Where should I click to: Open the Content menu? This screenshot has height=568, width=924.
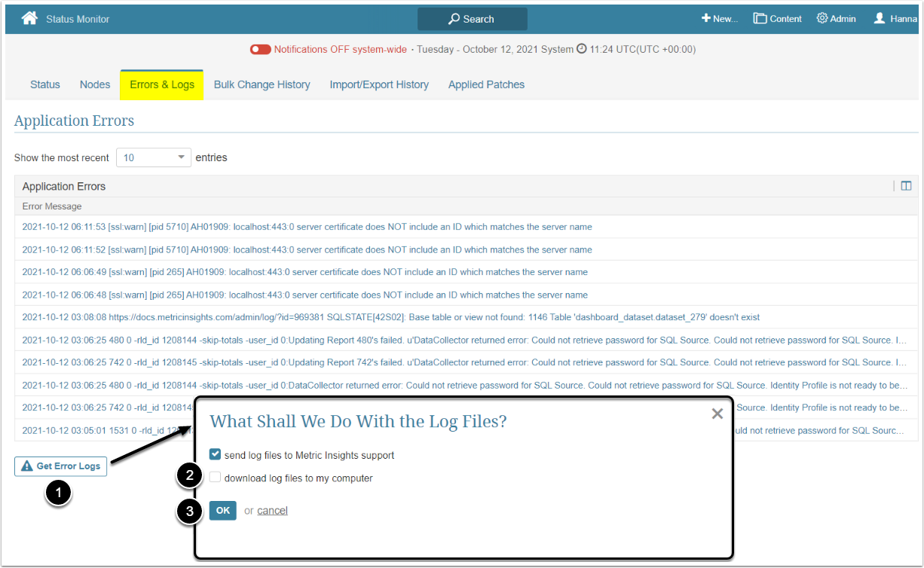(778, 19)
